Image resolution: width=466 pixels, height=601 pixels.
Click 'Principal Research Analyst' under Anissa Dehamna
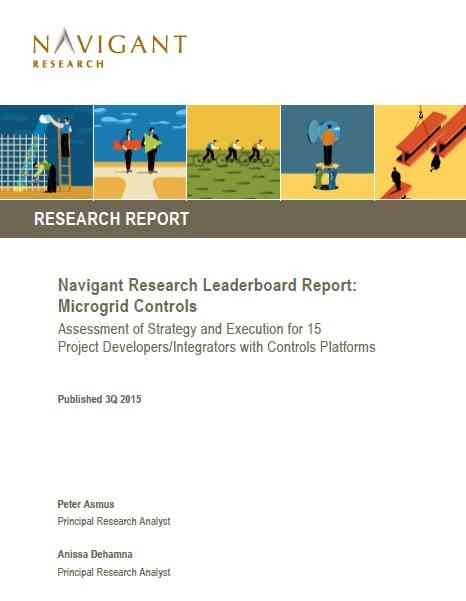114,572
